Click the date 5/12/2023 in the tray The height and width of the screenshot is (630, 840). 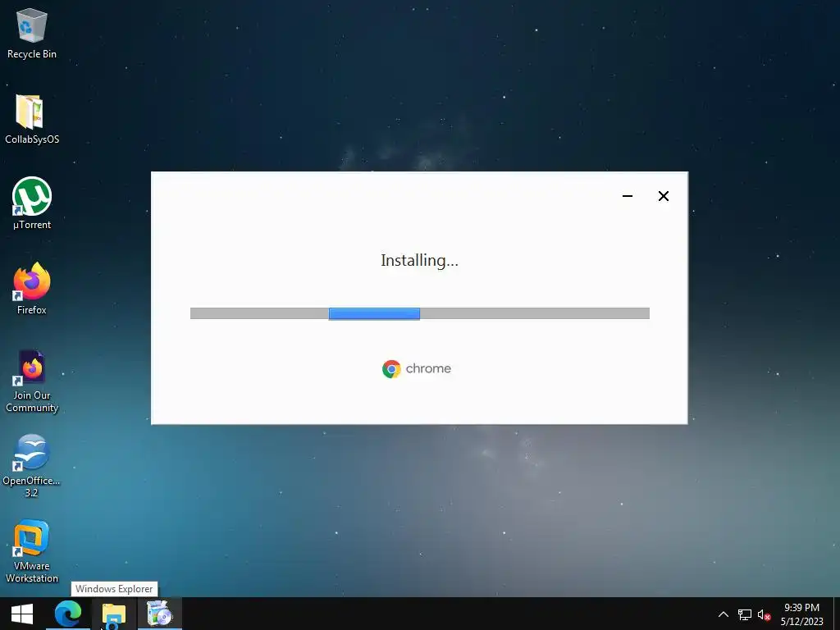(801, 622)
